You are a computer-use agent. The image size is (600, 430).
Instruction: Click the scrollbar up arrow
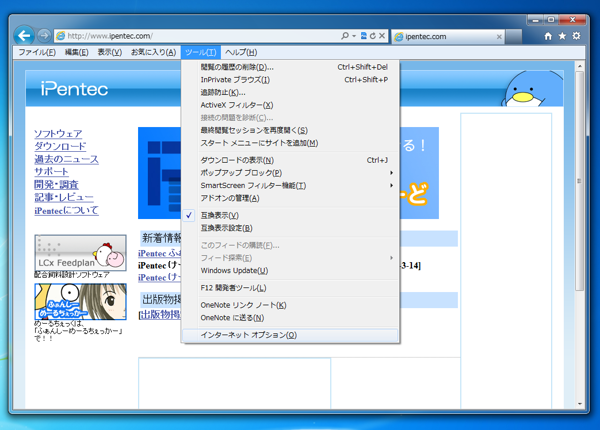[x=580, y=66]
